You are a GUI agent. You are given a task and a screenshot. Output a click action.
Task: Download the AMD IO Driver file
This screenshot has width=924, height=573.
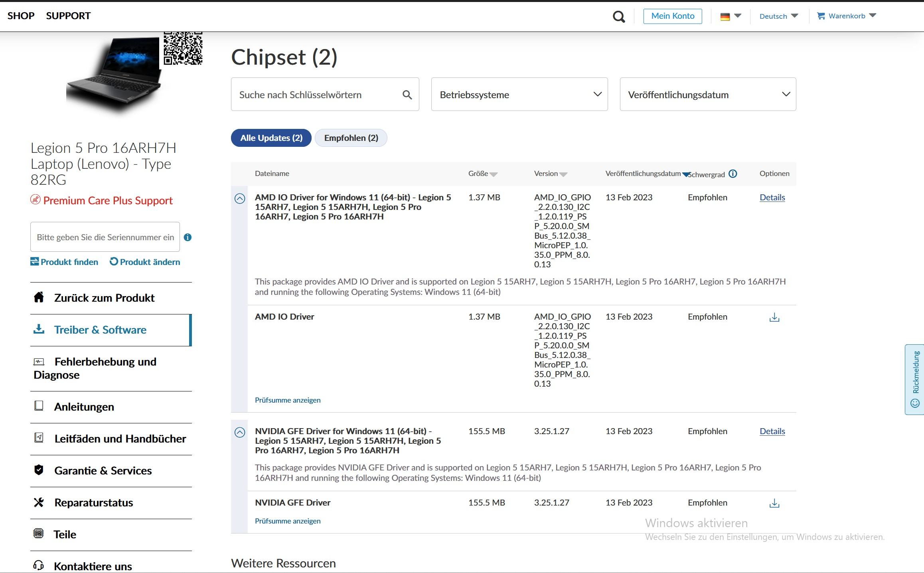[774, 317]
